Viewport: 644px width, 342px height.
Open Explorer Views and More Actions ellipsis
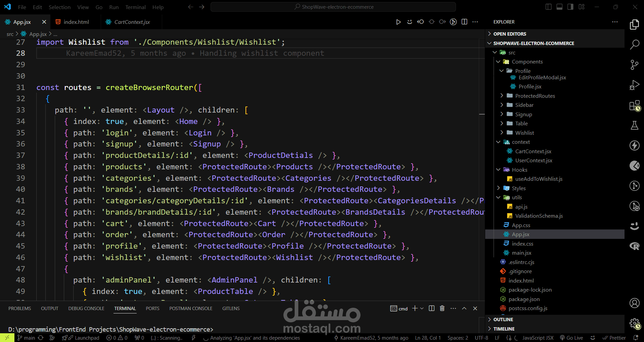coord(615,22)
